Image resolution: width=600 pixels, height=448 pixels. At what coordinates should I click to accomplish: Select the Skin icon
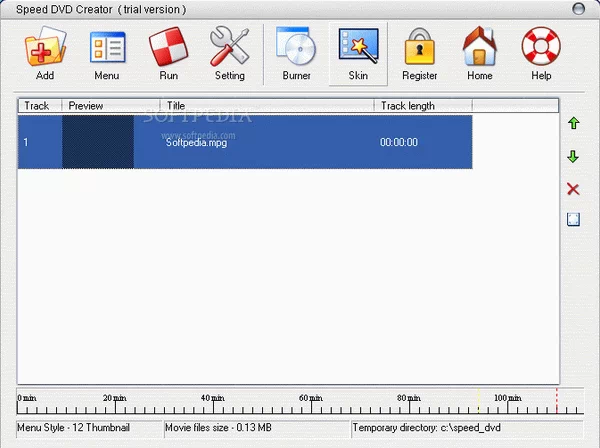(359, 46)
